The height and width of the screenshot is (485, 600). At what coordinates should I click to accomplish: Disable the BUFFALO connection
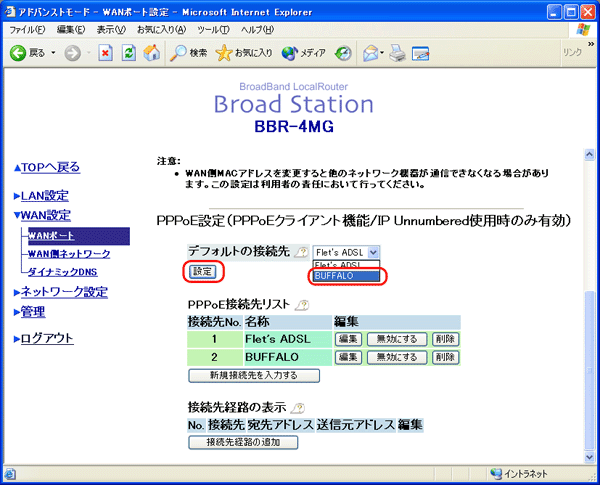397,358
